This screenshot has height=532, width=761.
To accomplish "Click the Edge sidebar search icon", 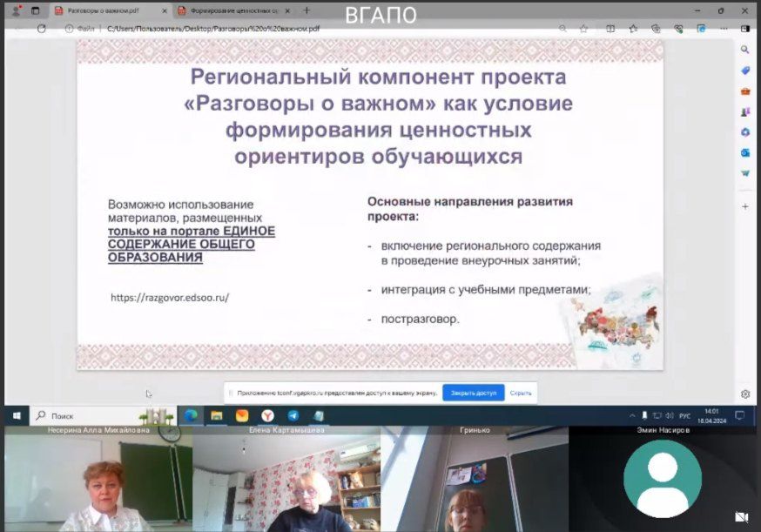I will [745, 50].
